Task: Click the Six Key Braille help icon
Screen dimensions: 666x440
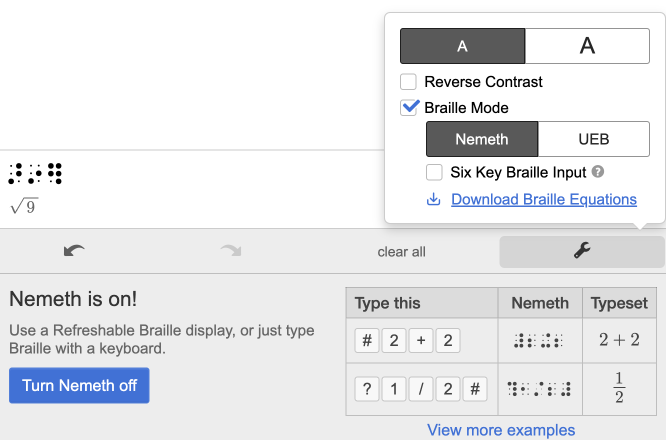Action: [598, 172]
